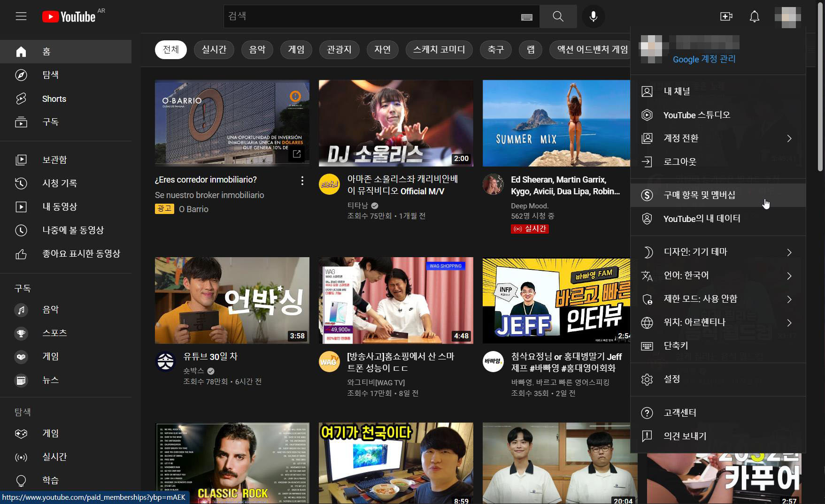
Task: Open the hamburger guide menu
Action: click(21, 16)
